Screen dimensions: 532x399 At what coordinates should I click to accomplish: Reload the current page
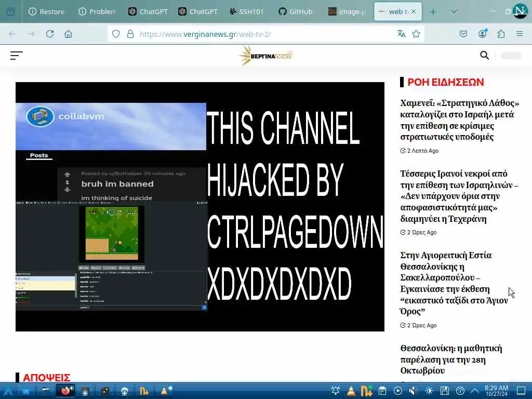(x=50, y=34)
